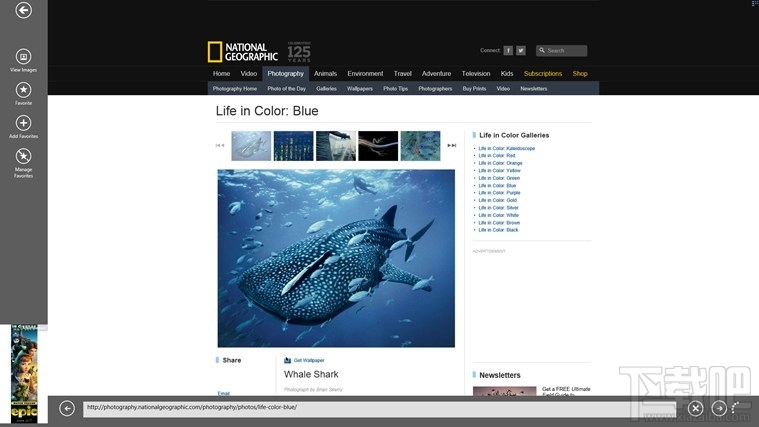759x427 pixels.
Task: Click the site Search field
Action: [x=562, y=50]
